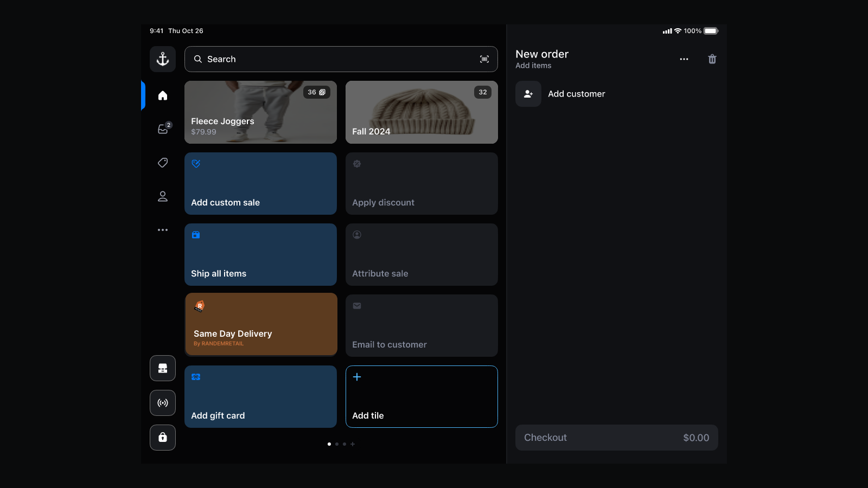The height and width of the screenshot is (488, 868).
Task: Go to the second tile page dot
Action: pyautogui.click(x=337, y=444)
